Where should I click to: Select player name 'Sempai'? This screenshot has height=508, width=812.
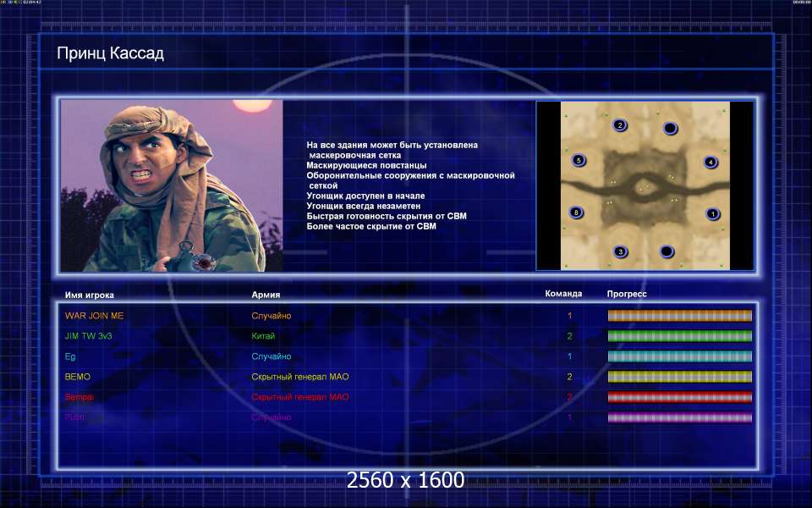[x=80, y=397]
